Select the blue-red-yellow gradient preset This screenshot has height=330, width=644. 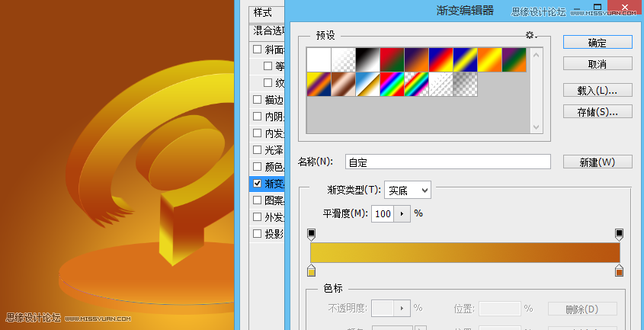point(441,60)
